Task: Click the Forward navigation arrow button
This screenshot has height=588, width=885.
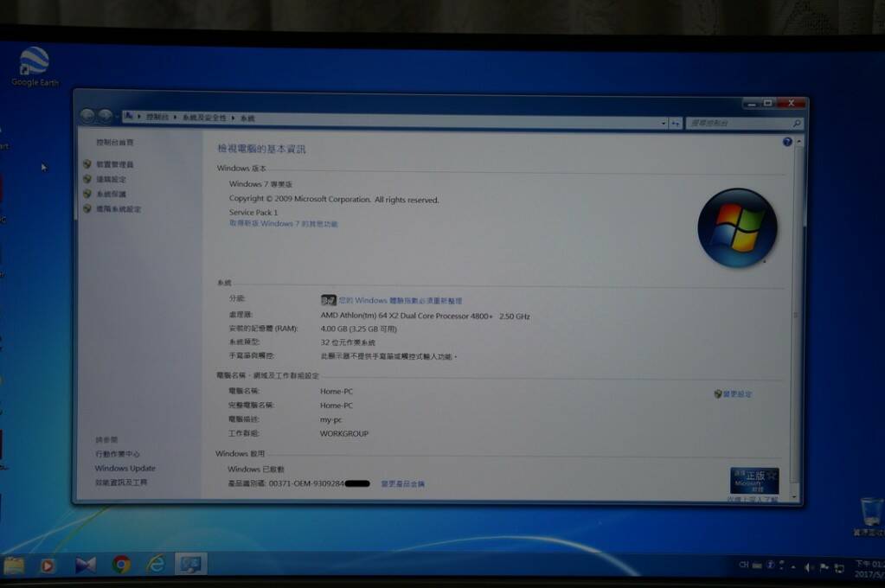Action: [105, 116]
